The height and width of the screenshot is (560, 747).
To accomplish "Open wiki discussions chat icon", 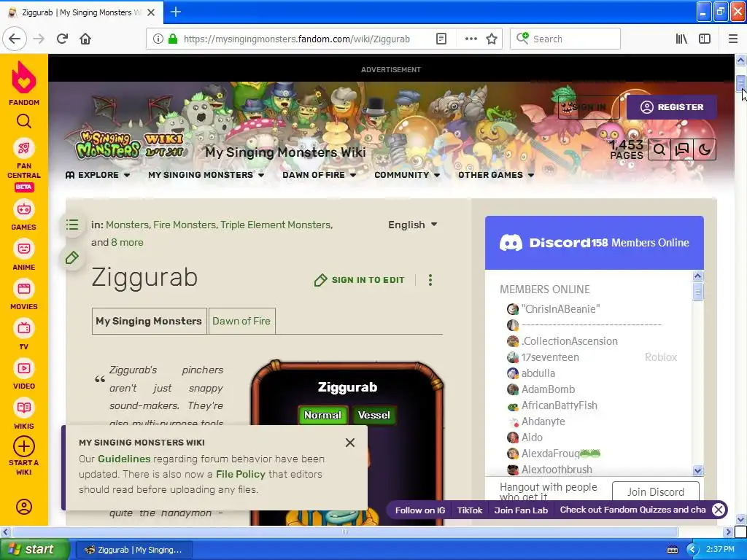I will click(682, 149).
